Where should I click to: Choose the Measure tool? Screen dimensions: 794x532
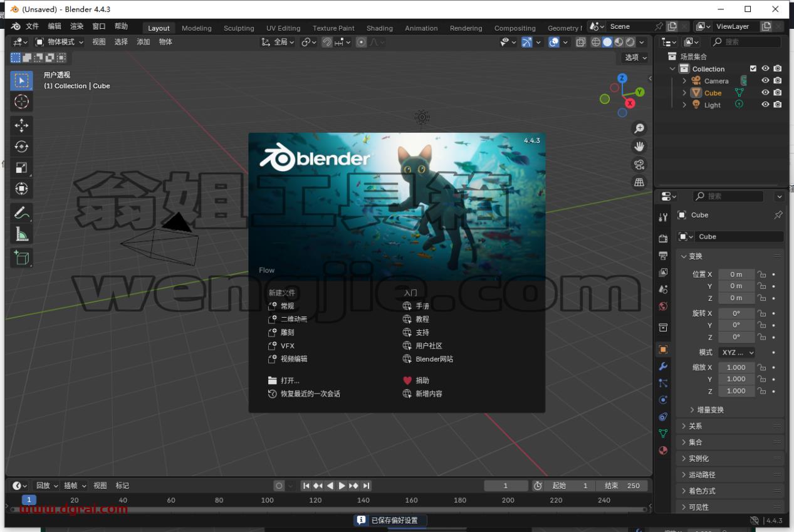coord(21,234)
